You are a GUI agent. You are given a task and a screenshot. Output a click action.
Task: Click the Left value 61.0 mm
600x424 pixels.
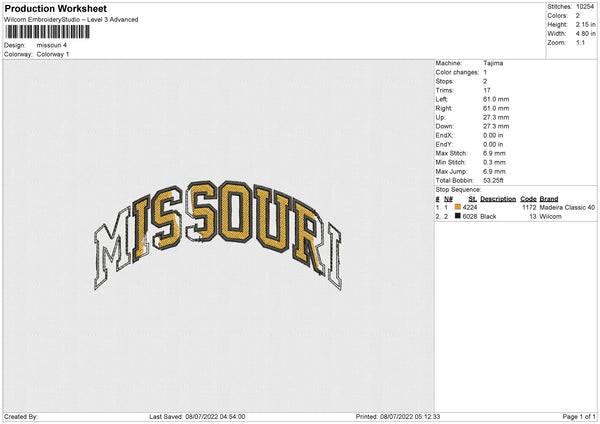(x=496, y=99)
